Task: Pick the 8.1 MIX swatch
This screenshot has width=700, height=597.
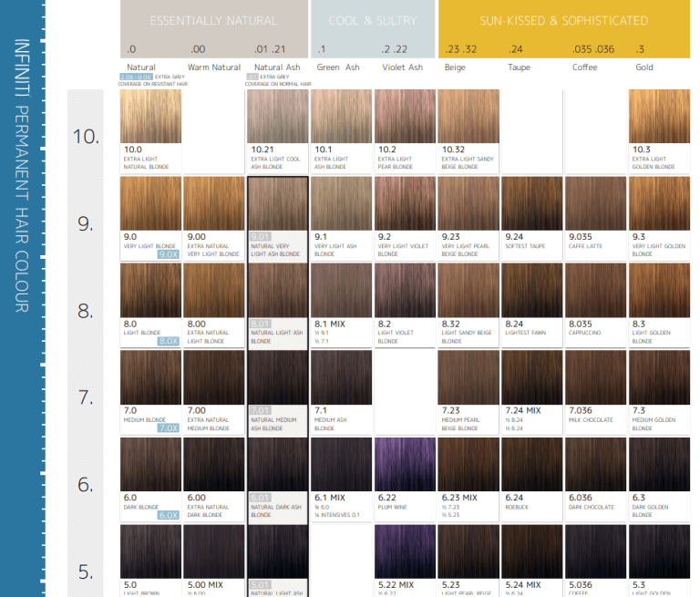Action: [341, 290]
